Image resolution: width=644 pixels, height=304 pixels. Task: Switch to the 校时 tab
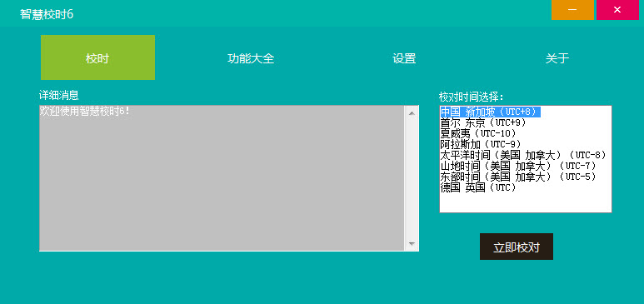coord(97,57)
